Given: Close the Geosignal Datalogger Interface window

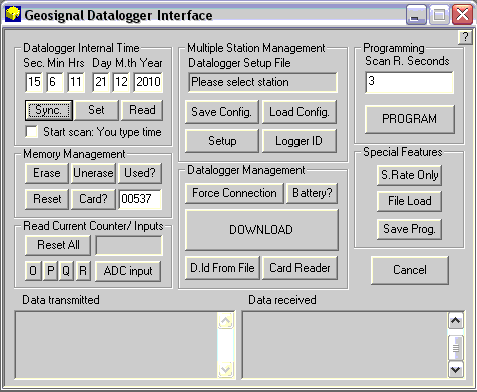Looking at the screenshot, I should [462, 15].
